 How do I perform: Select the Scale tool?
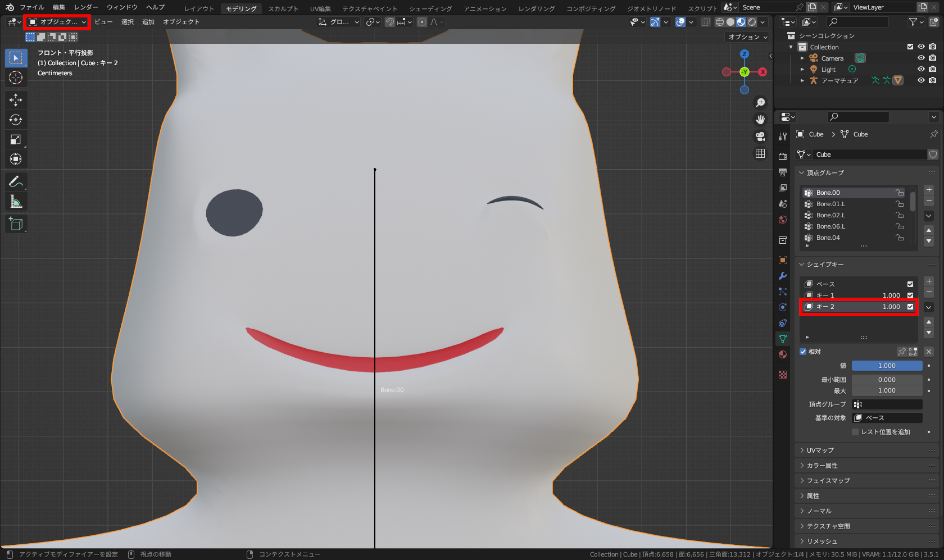pyautogui.click(x=16, y=139)
